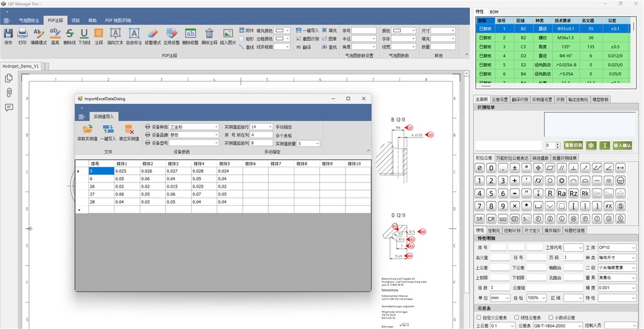Toggle the 小数点公差 checkbox

pos(550,318)
